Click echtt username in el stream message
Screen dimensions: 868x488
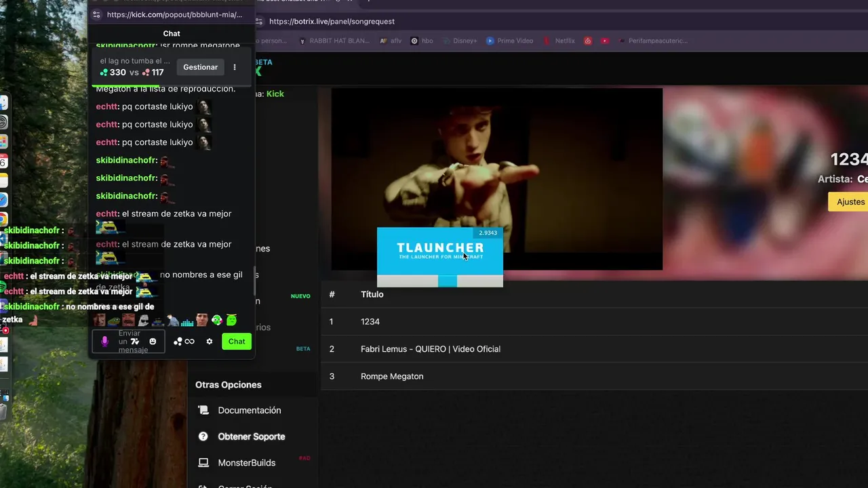[x=107, y=213]
